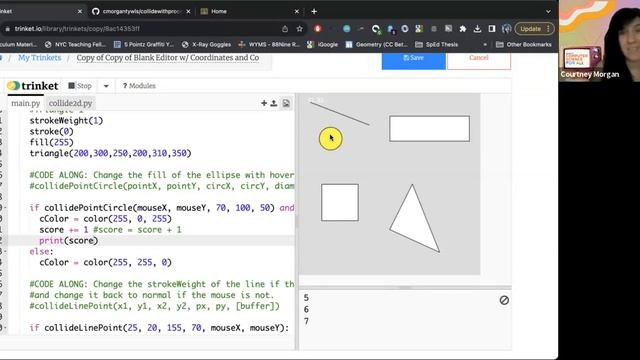Click the Cancel button
The width and height of the screenshot is (640, 360).
point(479,58)
